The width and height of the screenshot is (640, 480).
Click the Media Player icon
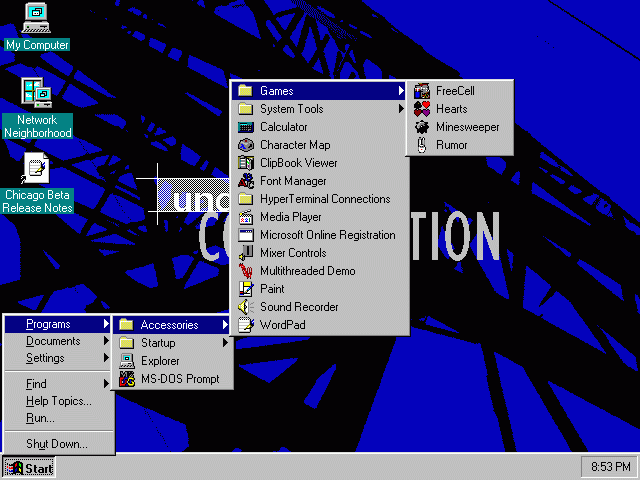coord(246,217)
